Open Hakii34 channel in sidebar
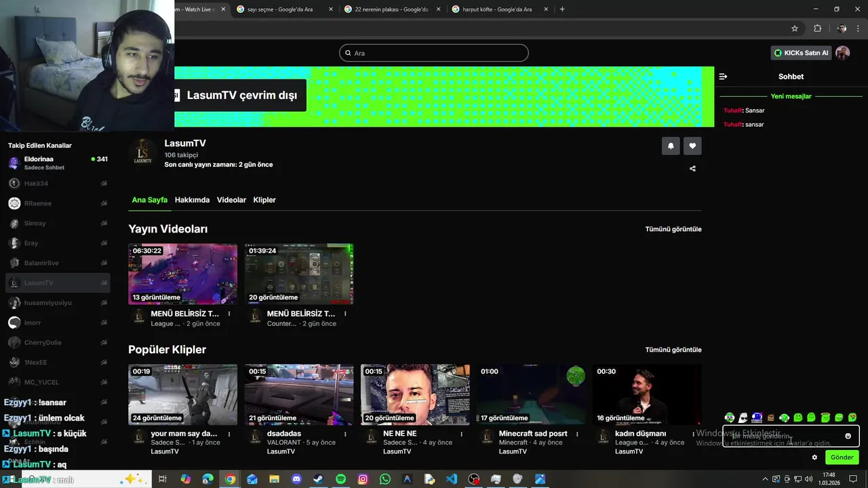 pyautogui.click(x=58, y=184)
